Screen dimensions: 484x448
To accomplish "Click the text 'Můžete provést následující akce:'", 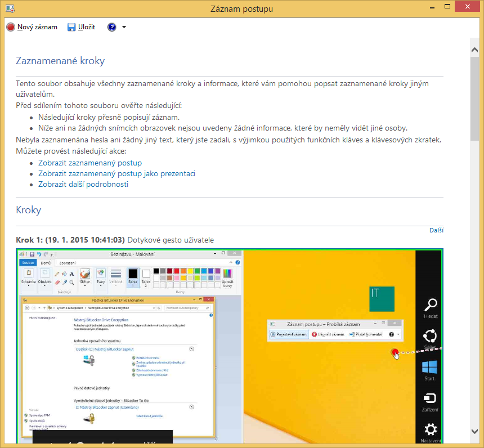I will click(x=71, y=151).
